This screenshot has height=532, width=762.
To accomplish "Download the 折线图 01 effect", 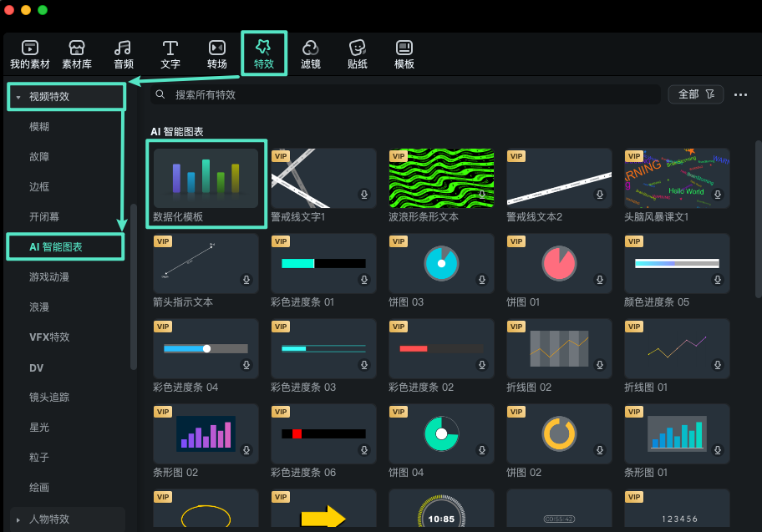I will (717, 365).
